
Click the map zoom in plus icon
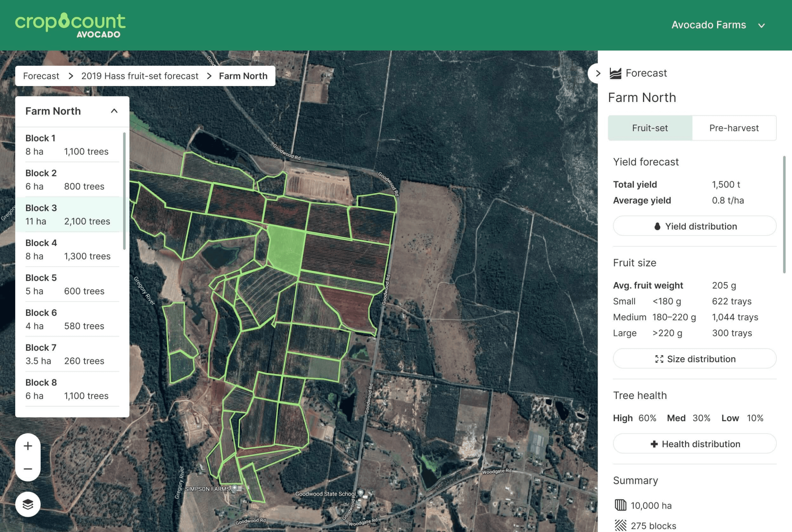pos(28,446)
